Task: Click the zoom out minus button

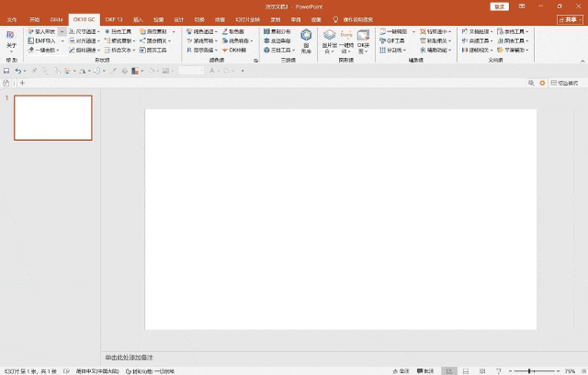Action: (x=510, y=371)
